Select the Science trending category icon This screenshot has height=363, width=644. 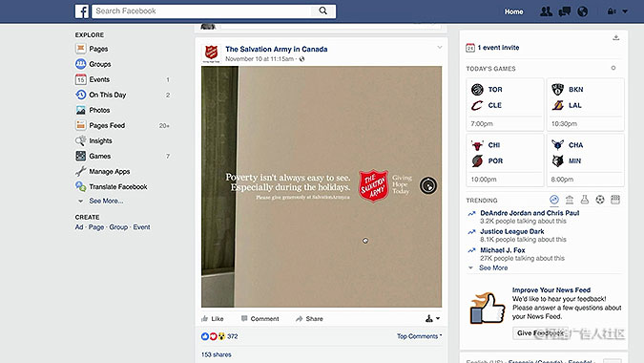(585, 200)
